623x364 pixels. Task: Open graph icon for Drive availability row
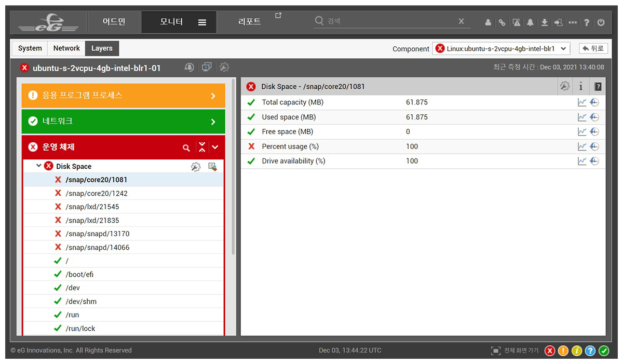(x=583, y=161)
